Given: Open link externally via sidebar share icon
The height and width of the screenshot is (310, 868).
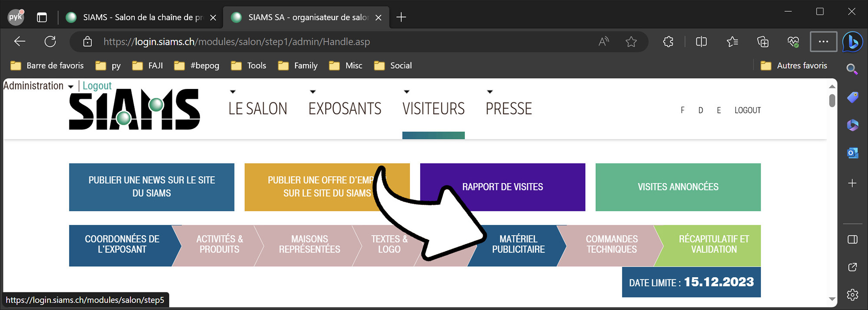Looking at the screenshot, I should click(x=852, y=267).
